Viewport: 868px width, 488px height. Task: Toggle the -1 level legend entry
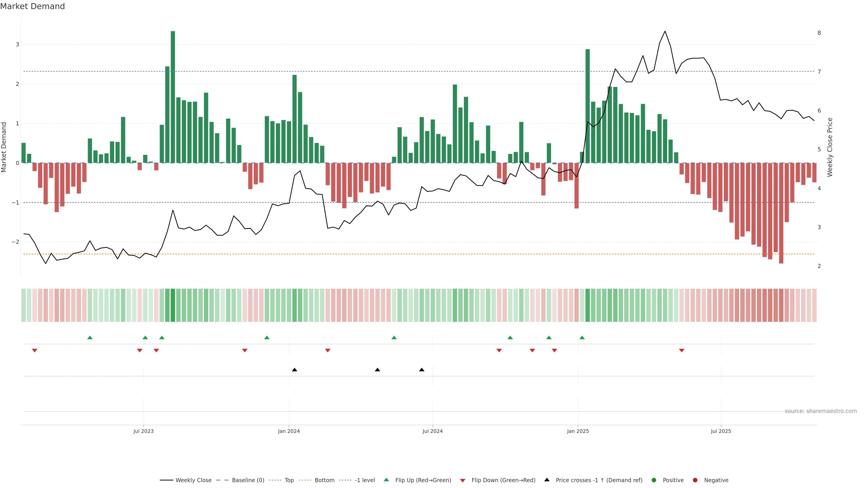point(365,480)
